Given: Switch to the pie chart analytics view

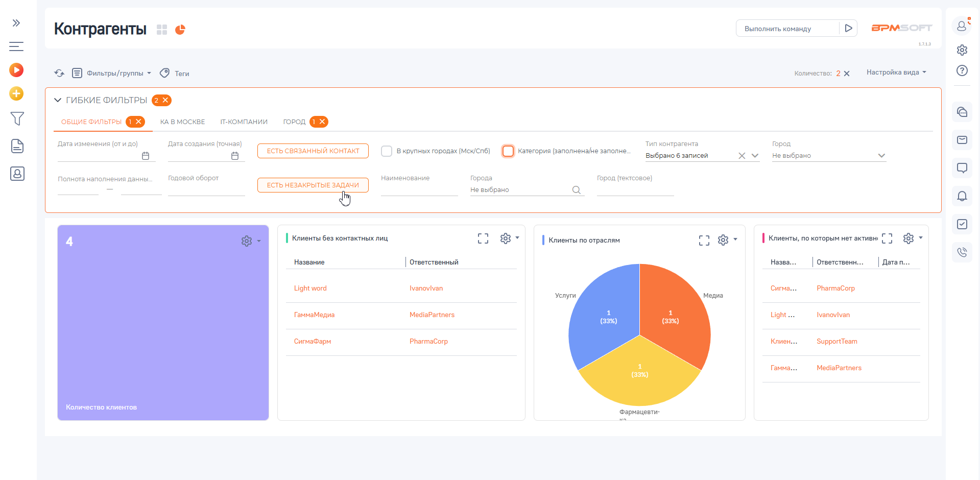Looking at the screenshot, I should 180,30.
